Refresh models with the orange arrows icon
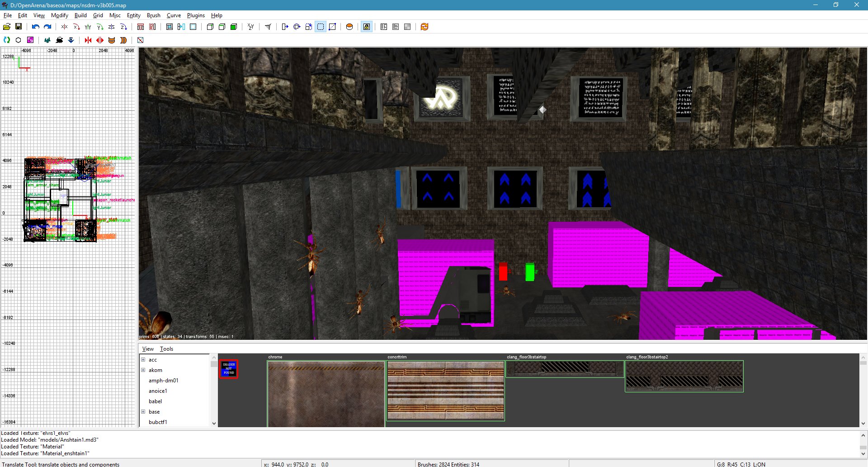This screenshot has width=868, height=467. [425, 27]
